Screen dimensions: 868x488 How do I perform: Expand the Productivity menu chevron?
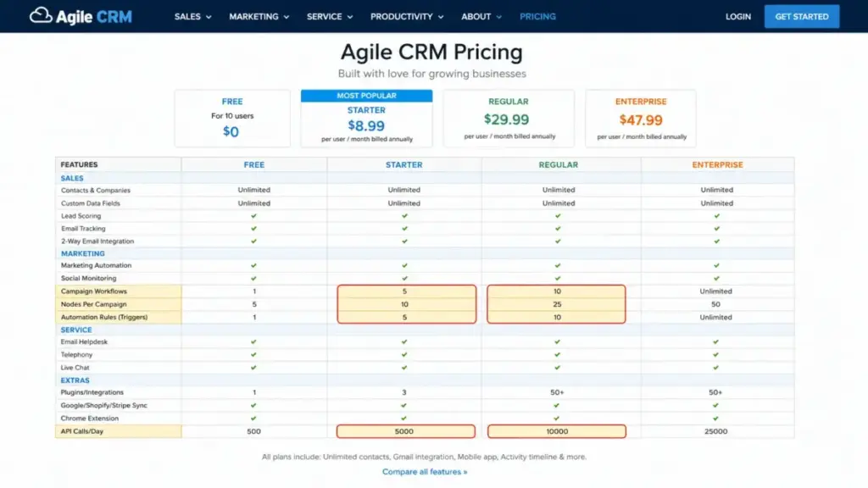(441, 17)
